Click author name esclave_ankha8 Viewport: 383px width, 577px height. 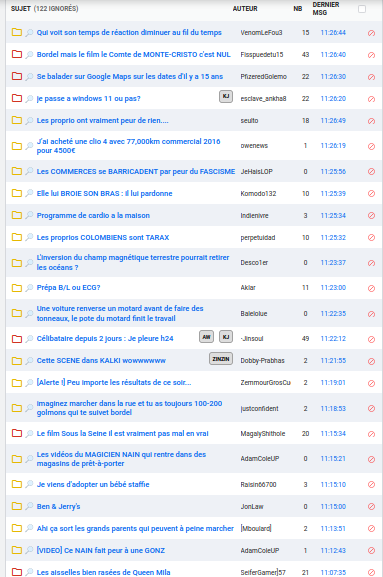tap(263, 99)
